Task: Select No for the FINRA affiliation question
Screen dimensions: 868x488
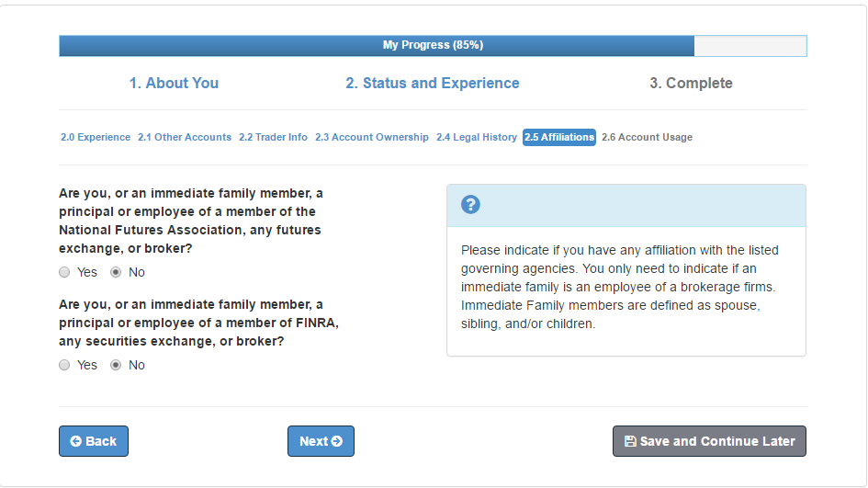Action: [x=116, y=365]
